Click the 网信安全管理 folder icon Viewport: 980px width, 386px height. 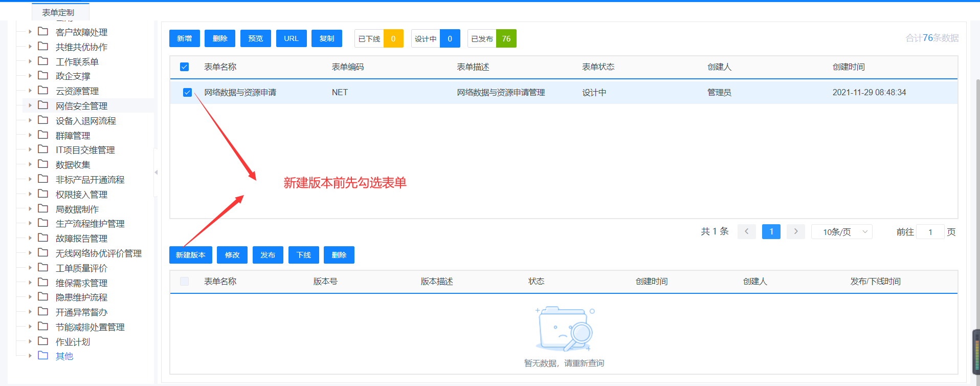point(43,105)
